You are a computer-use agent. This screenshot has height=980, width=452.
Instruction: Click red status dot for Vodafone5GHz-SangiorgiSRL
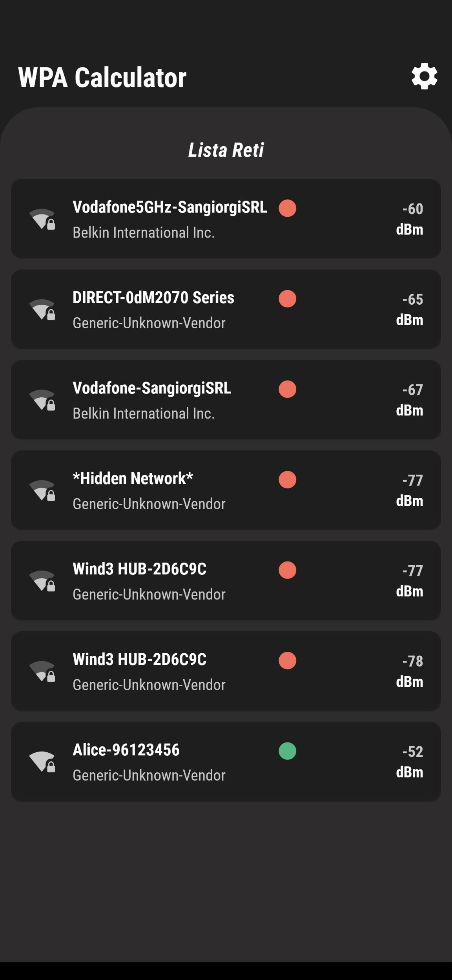click(x=287, y=208)
